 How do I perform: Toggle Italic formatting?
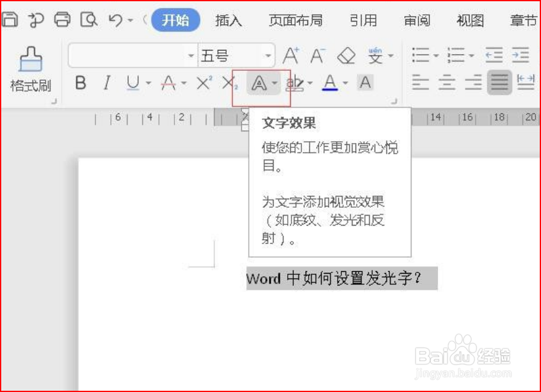click(x=107, y=83)
